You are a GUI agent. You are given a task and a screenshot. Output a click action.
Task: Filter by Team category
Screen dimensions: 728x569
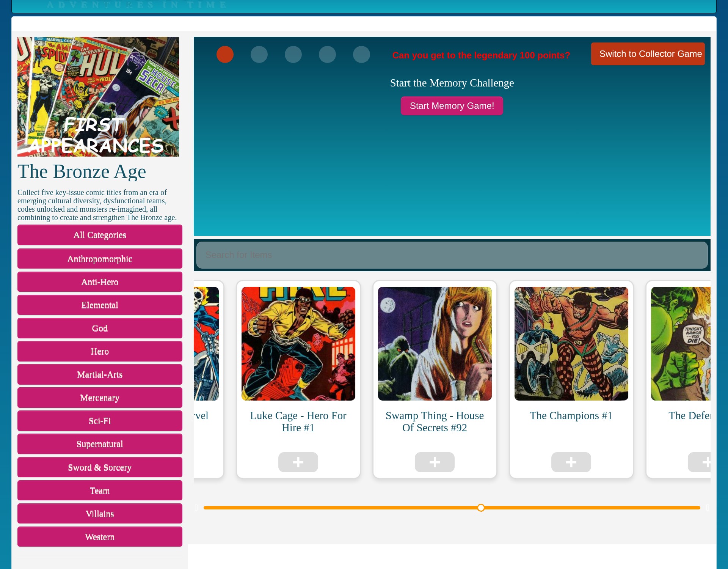tap(100, 490)
